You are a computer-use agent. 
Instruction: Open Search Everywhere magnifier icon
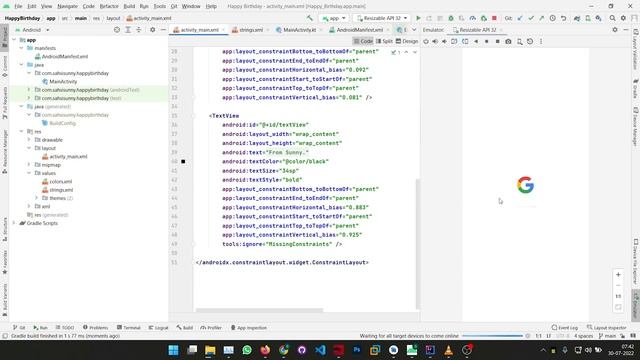click(x=612, y=18)
